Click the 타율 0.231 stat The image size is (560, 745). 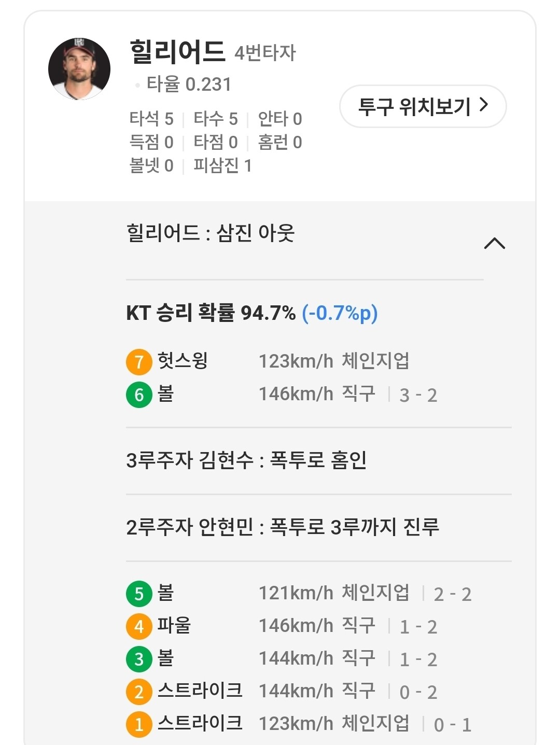coord(189,84)
